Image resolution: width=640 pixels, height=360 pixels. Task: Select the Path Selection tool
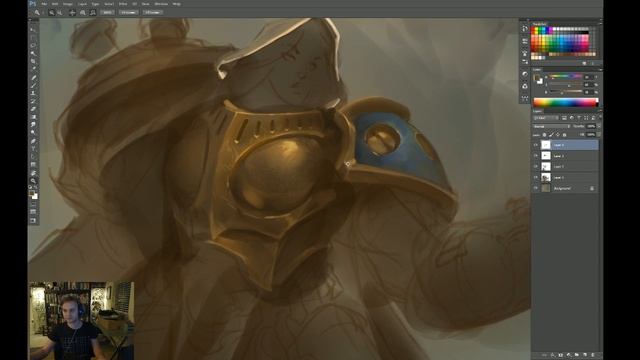33,157
